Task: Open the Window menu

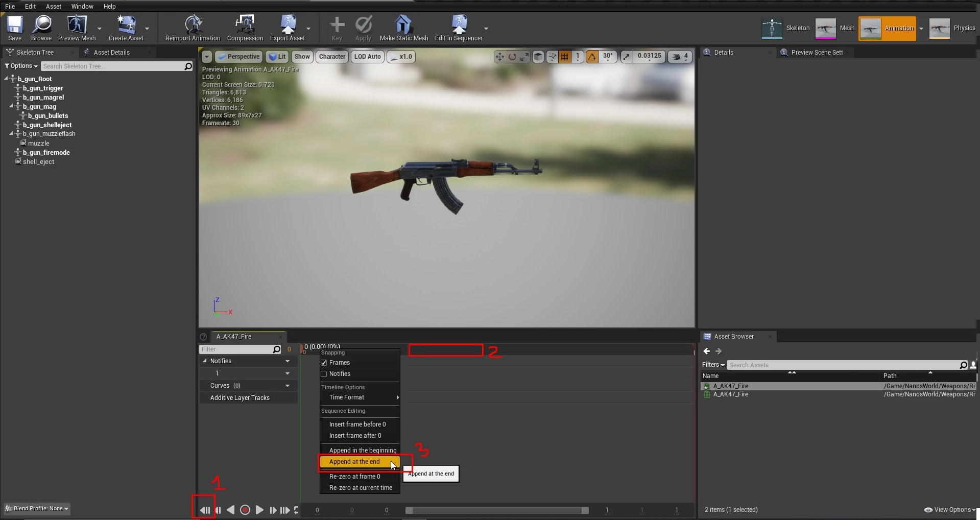Action: [82, 7]
